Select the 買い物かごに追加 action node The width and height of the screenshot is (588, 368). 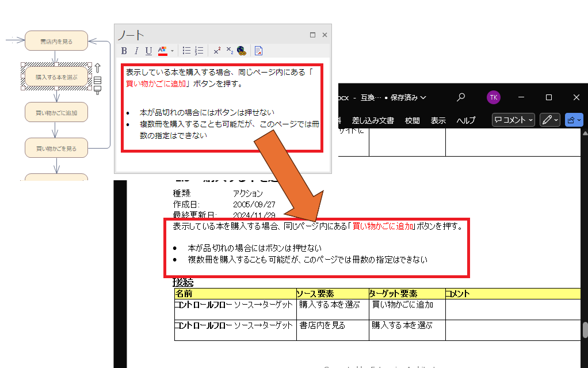point(56,113)
